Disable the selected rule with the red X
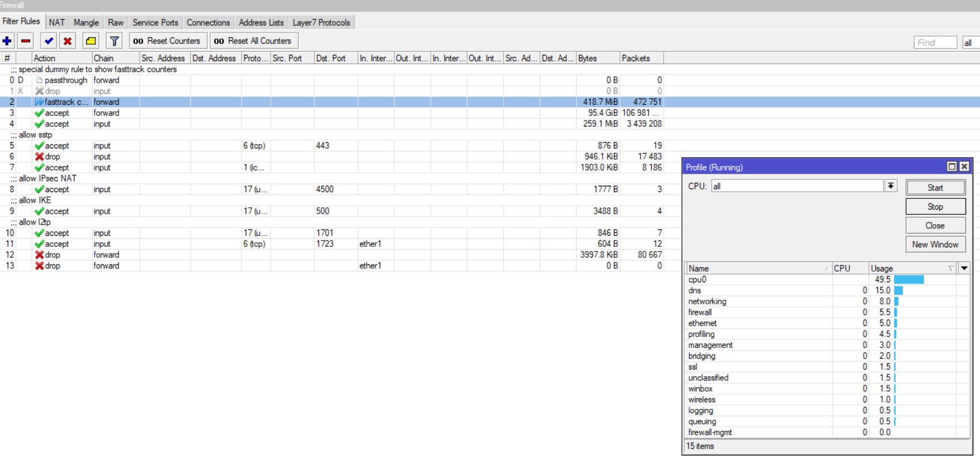The height and width of the screenshot is (464, 980). click(x=68, y=41)
